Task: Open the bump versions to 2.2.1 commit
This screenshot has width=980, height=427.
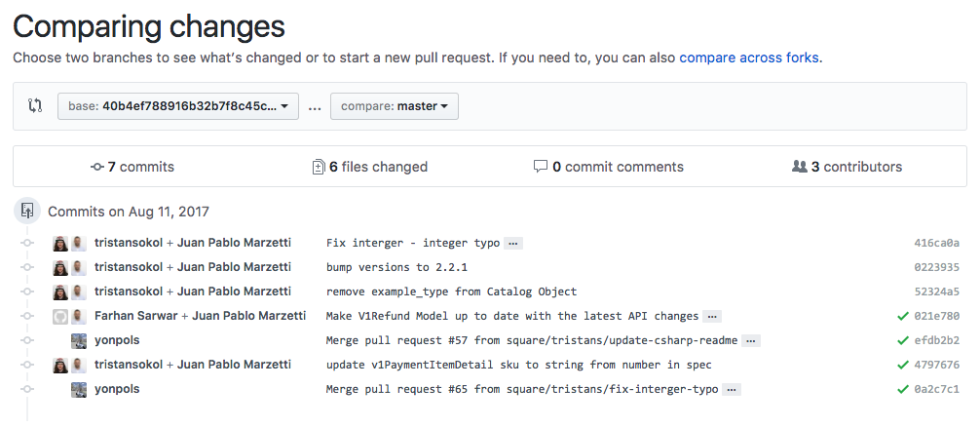Action: pyautogui.click(x=396, y=267)
